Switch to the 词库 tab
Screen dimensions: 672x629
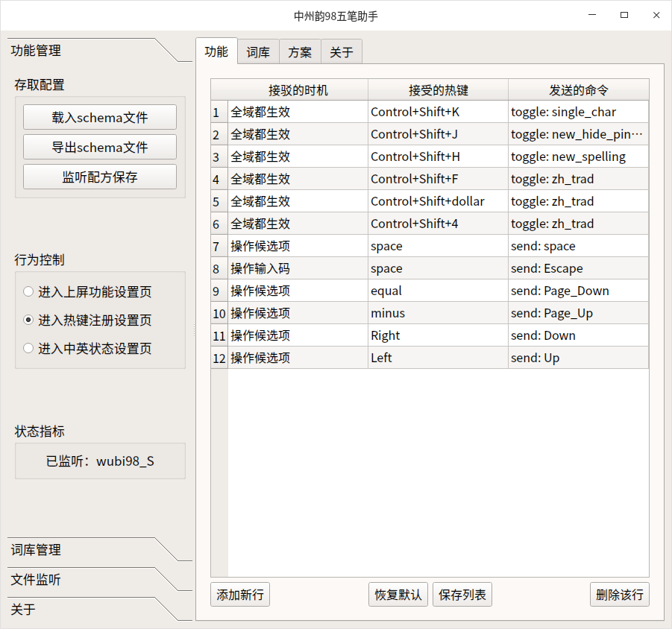point(257,51)
